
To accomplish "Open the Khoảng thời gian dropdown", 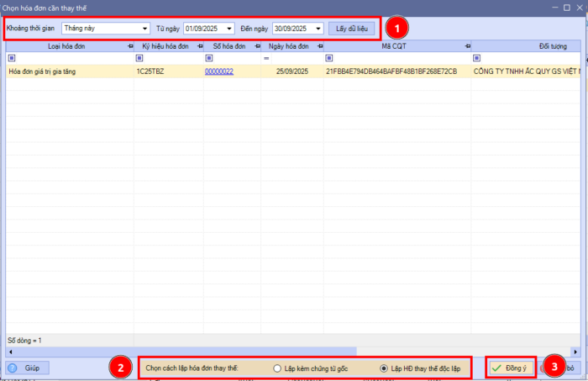I will pos(145,28).
